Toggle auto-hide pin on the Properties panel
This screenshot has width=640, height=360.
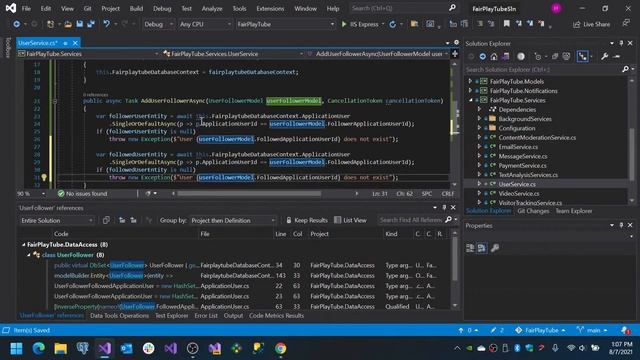621,225
